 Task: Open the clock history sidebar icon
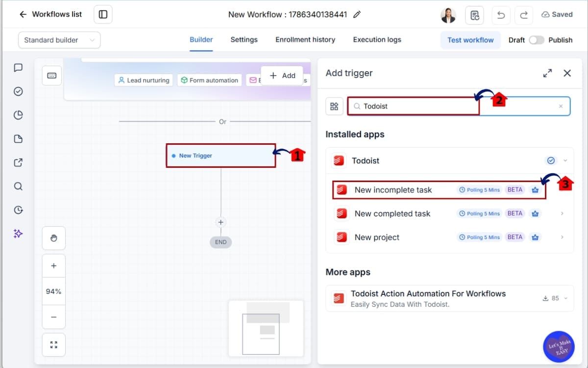tap(18, 210)
